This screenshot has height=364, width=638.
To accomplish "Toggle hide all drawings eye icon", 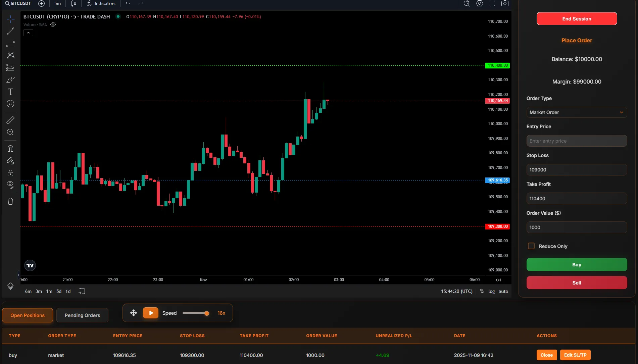I will [10, 185].
